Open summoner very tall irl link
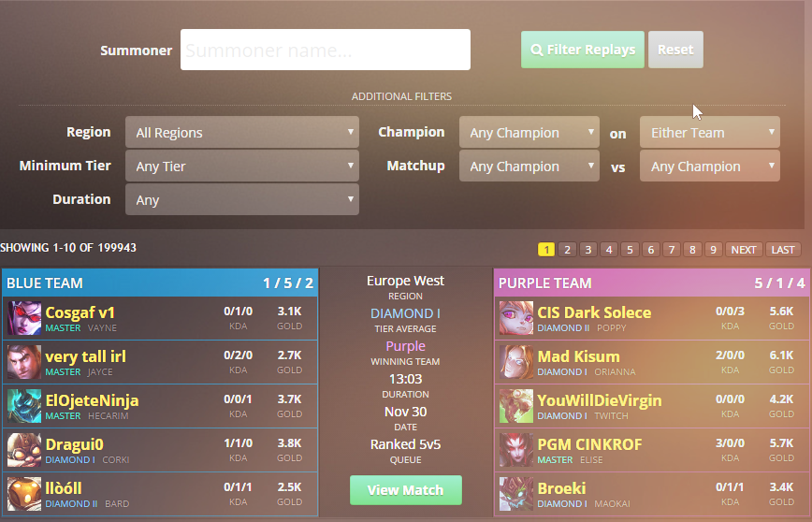812x522 pixels. point(85,356)
